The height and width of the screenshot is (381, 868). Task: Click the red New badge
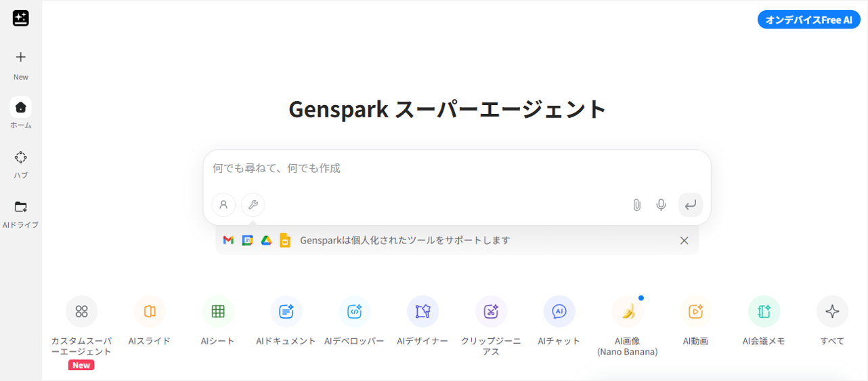[x=81, y=365]
